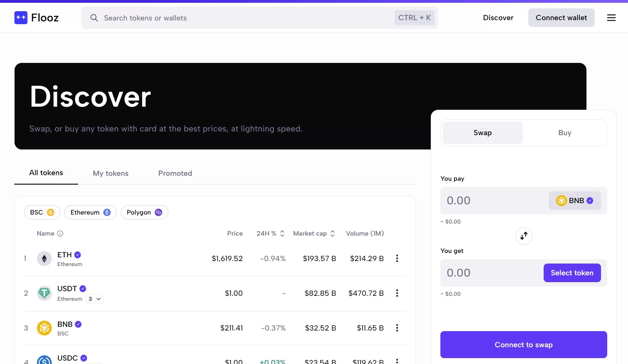Switch to the All tokens tab
The image size is (628, 364).
[x=46, y=173]
